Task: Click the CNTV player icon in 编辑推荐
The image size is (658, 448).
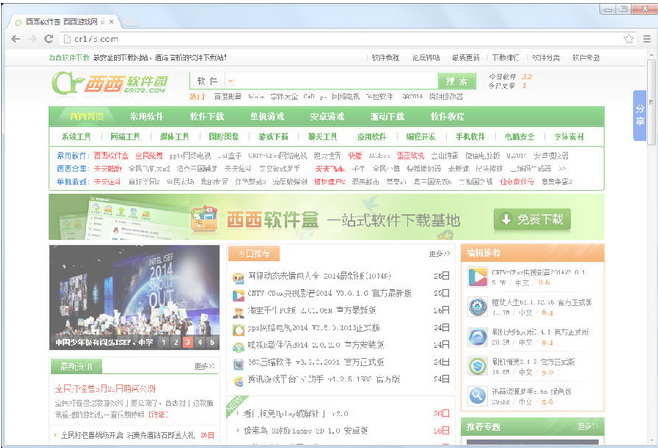Action: pyautogui.click(x=478, y=277)
